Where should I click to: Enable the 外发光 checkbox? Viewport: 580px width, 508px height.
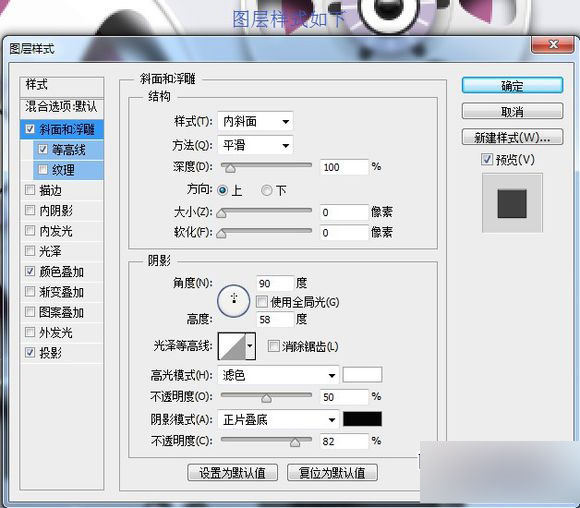[30, 332]
